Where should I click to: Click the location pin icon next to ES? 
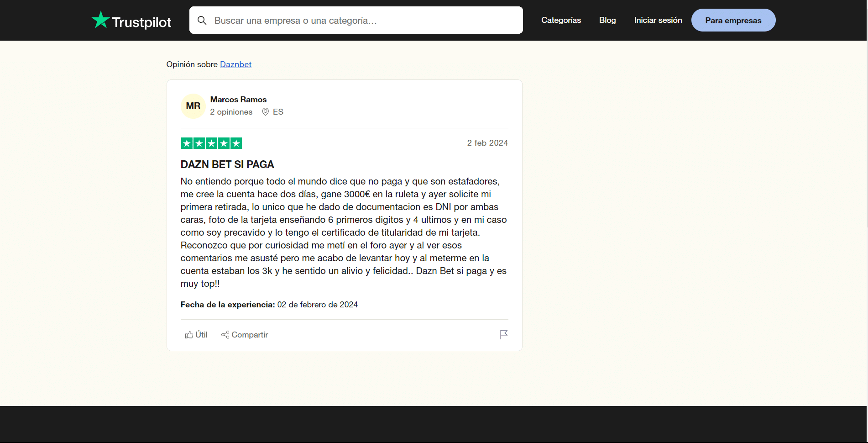click(265, 111)
